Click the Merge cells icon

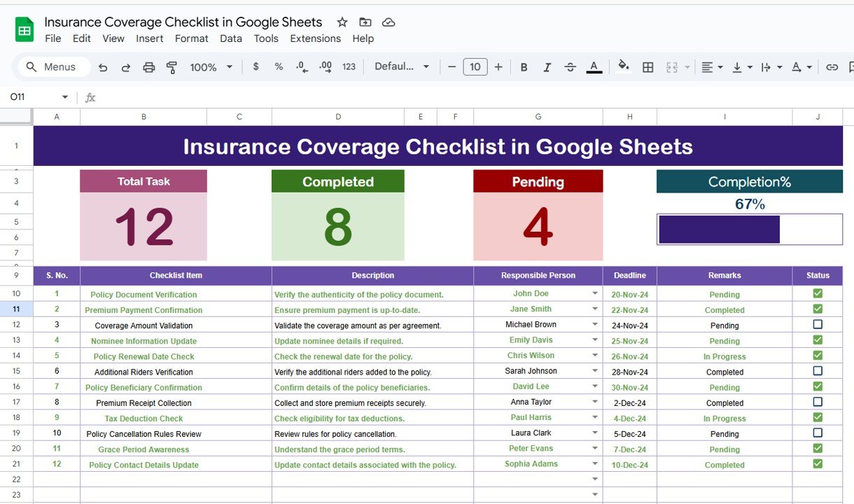pyautogui.click(x=672, y=67)
